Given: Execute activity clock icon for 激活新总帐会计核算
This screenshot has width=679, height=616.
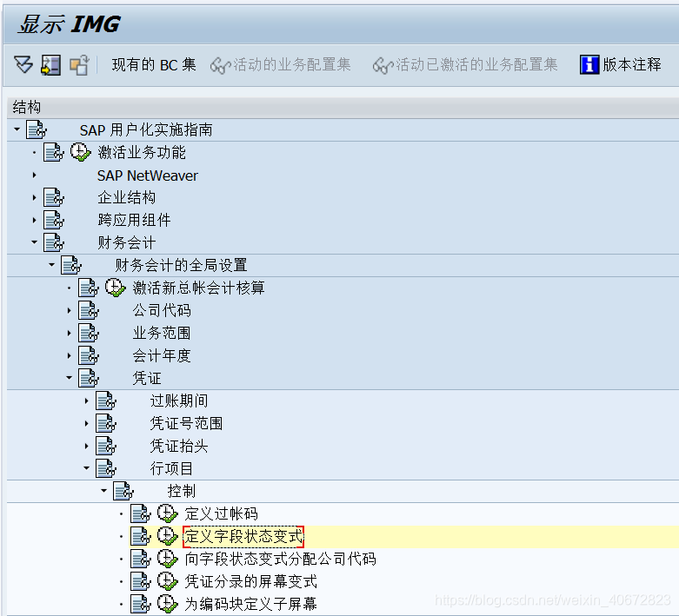Looking at the screenshot, I should (115, 288).
